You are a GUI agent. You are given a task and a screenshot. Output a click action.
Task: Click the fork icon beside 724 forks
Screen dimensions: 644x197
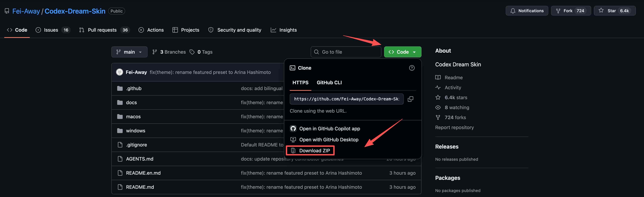(x=438, y=118)
